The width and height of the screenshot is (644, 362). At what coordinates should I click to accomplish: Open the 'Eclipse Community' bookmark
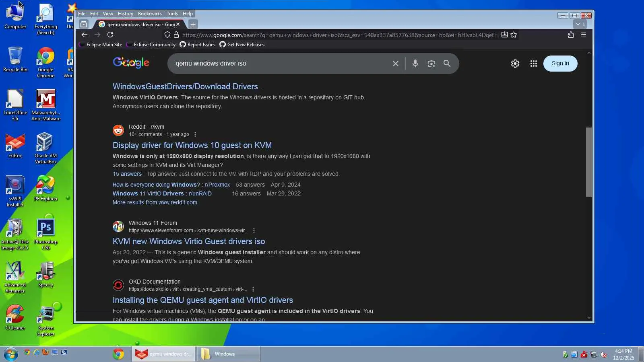151,45
